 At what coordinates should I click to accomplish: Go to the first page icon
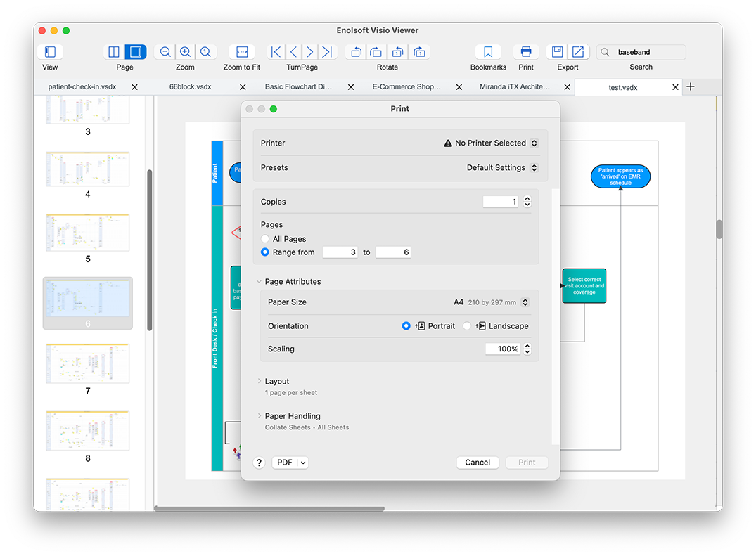[x=276, y=52]
